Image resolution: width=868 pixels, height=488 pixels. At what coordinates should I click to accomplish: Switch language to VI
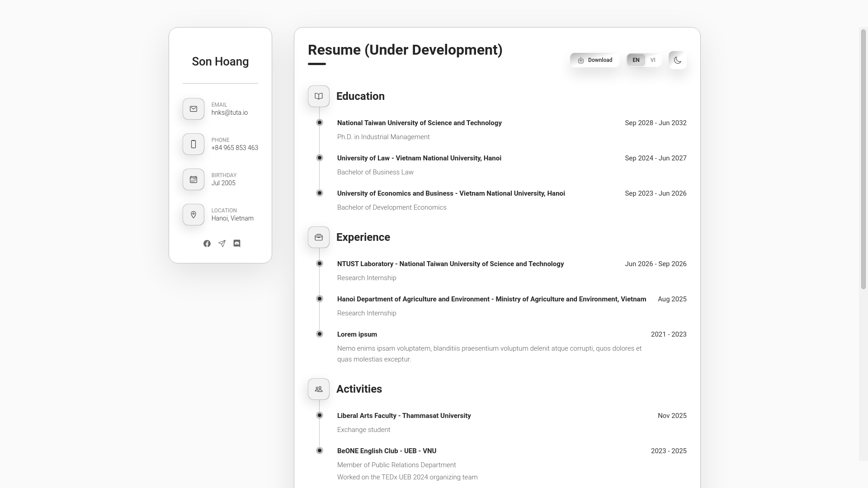point(653,60)
